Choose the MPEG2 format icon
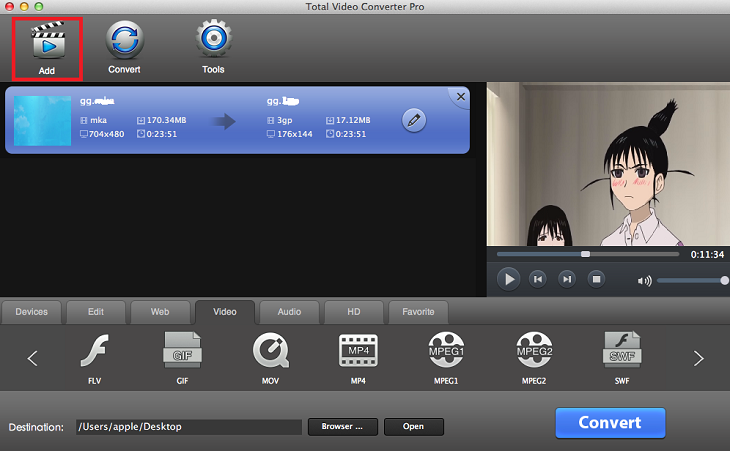Image resolution: width=730 pixels, height=451 pixels. tap(534, 350)
